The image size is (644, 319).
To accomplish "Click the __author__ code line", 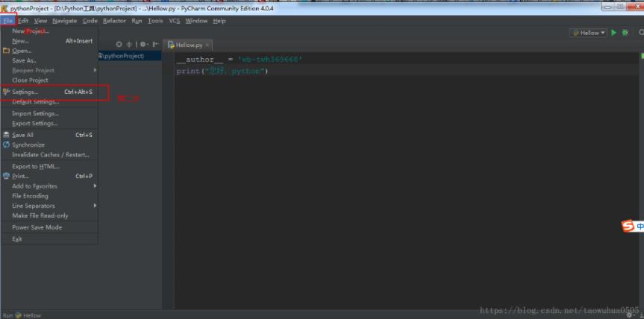I will pos(240,60).
